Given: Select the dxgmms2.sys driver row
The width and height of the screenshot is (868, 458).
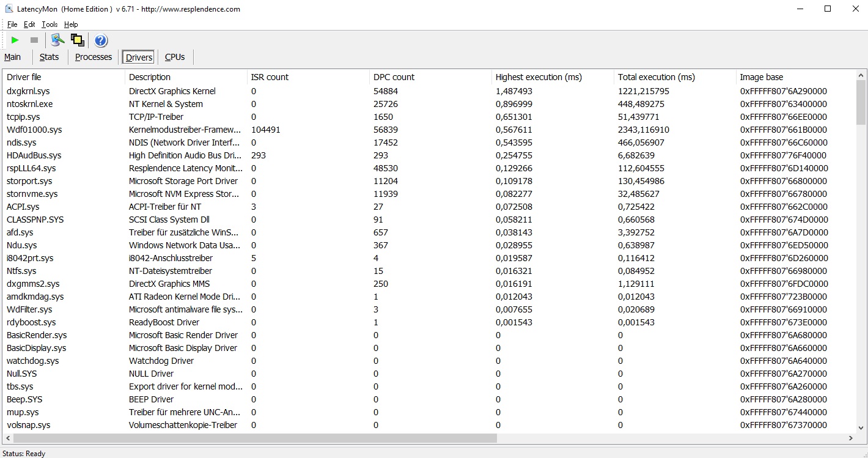Looking at the screenshot, I should coord(429,284).
